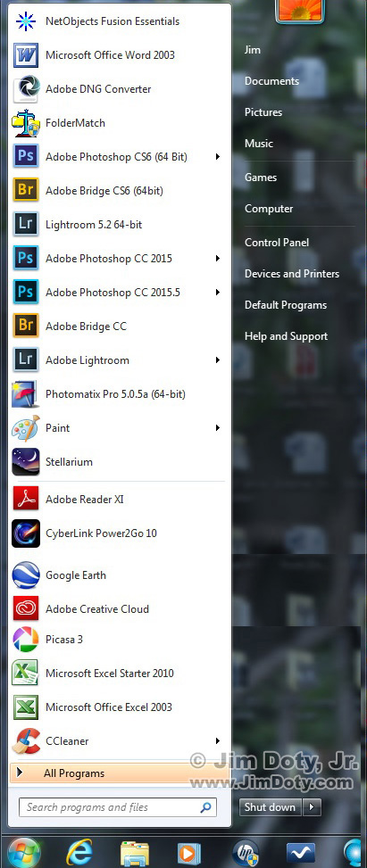367x868 pixels.
Task: Open All Programs list
Action: [119, 773]
